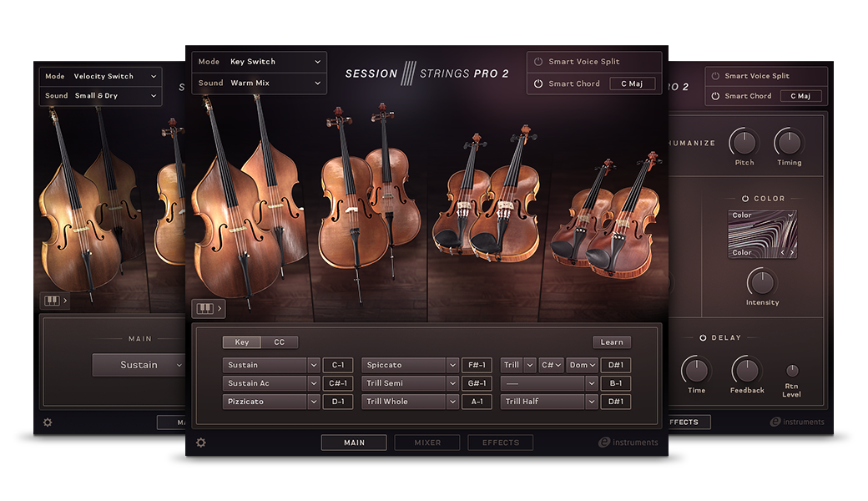Open Sound Small & Dry dropdown
The width and height of the screenshot is (868, 501).
pos(100,96)
